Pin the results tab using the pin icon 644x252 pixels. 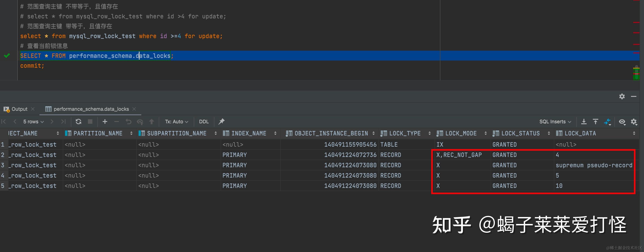(x=221, y=122)
